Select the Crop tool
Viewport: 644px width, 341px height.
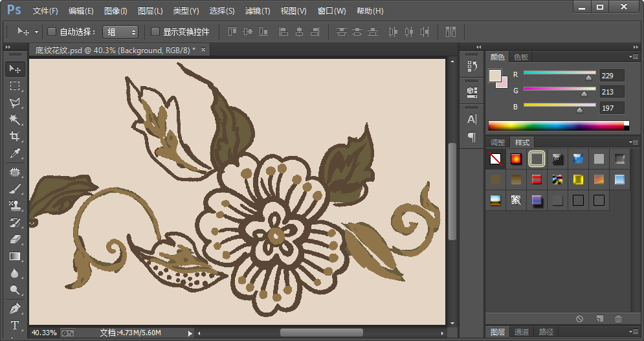pos(15,137)
